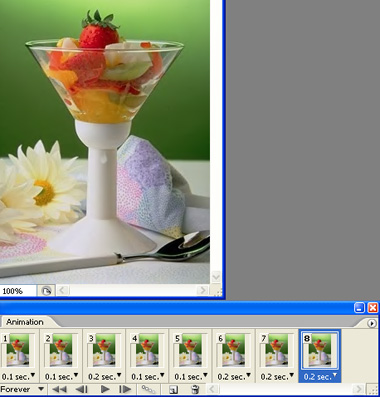Select animation frame 7 thumbnail
This screenshot has height=397, width=380.
[276, 350]
